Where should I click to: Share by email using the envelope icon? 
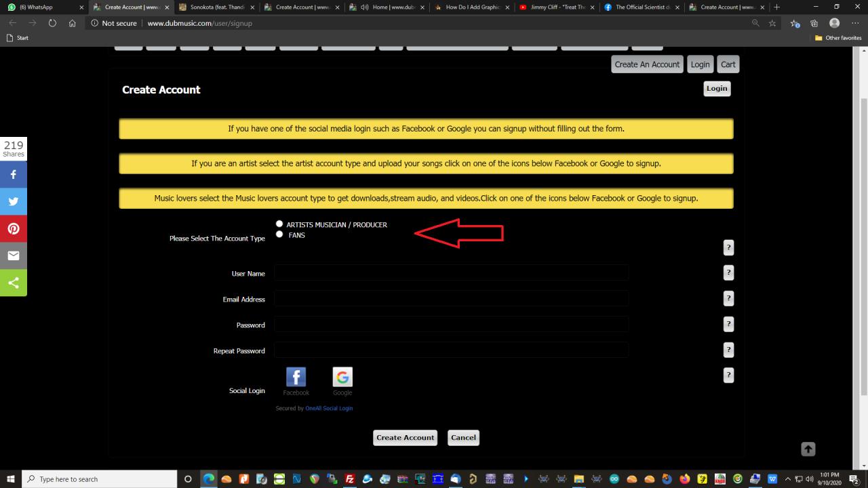14,256
